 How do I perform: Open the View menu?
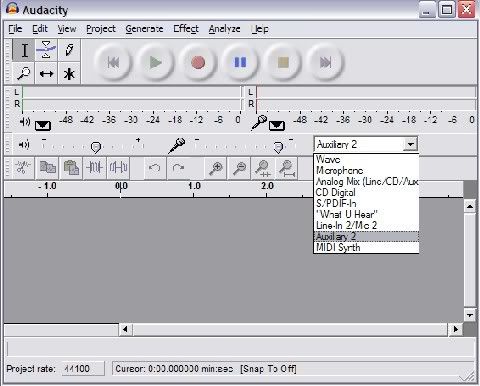point(67,29)
